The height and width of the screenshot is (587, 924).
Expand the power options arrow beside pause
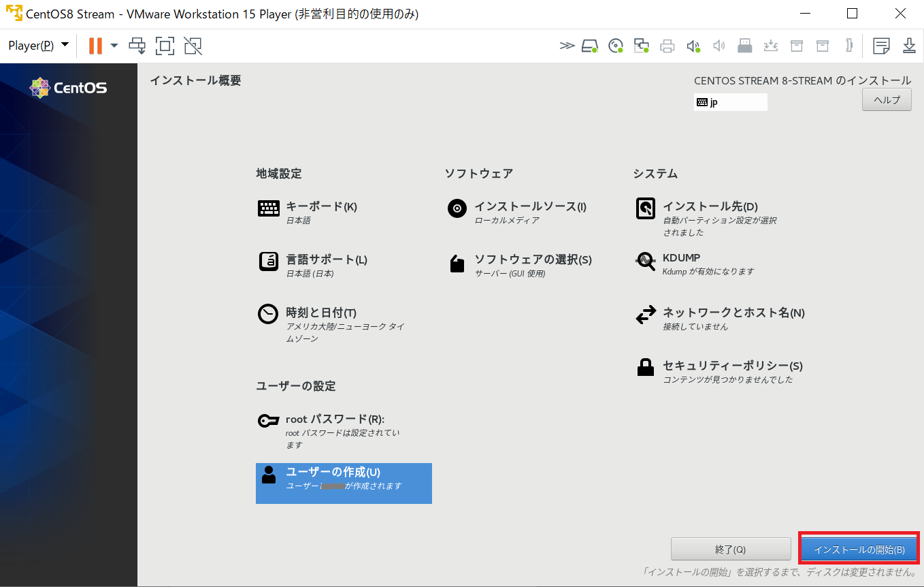pos(114,46)
